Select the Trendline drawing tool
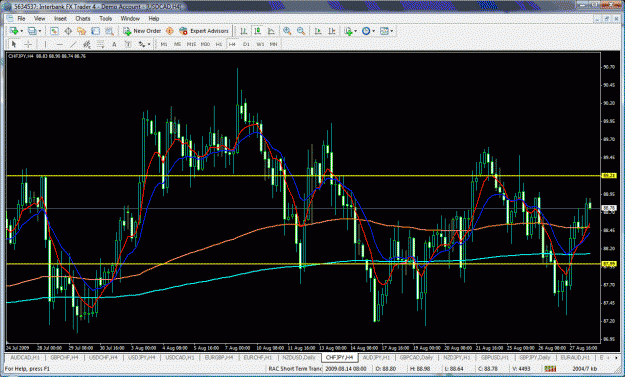This screenshot has width=625, height=377. pyautogui.click(x=73, y=44)
